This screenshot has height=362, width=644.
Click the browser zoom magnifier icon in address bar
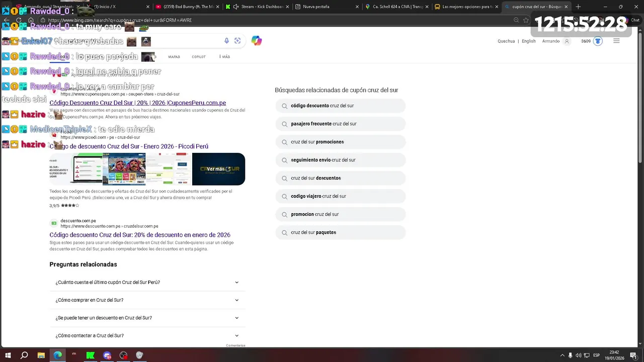[x=516, y=20]
